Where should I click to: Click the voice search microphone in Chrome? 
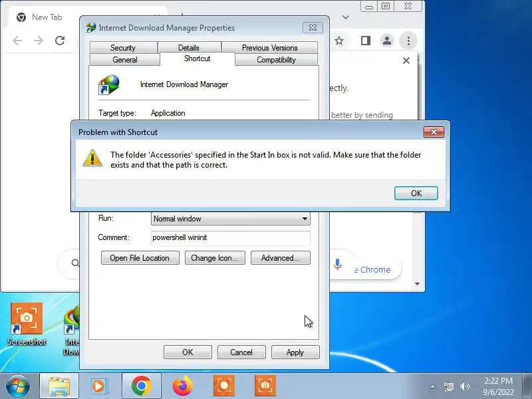tap(337, 264)
